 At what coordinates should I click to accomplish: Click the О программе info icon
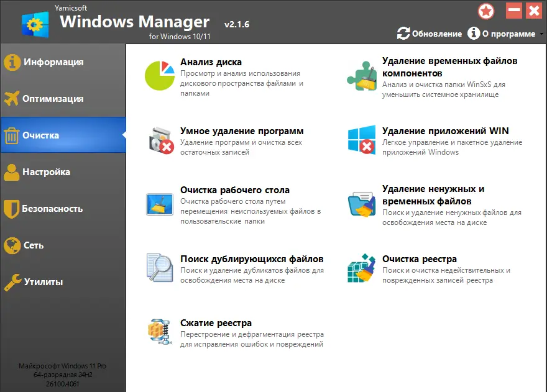tap(474, 34)
